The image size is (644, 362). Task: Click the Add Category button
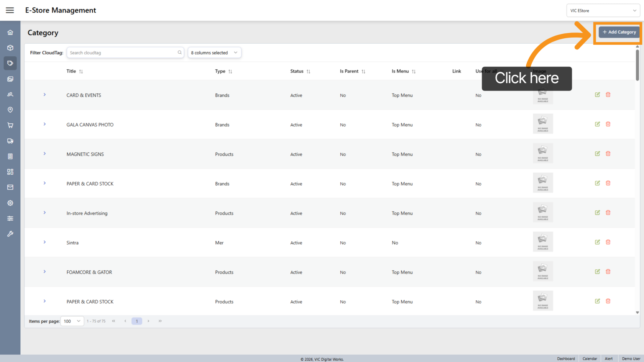pyautogui.click(x=619, y=32)
